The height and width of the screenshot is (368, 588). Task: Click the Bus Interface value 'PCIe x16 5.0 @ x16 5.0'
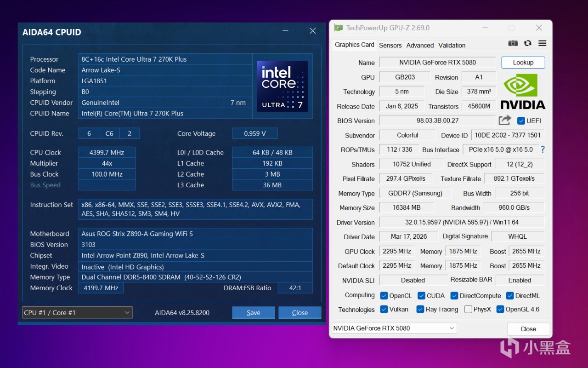[x=500, y=149]
